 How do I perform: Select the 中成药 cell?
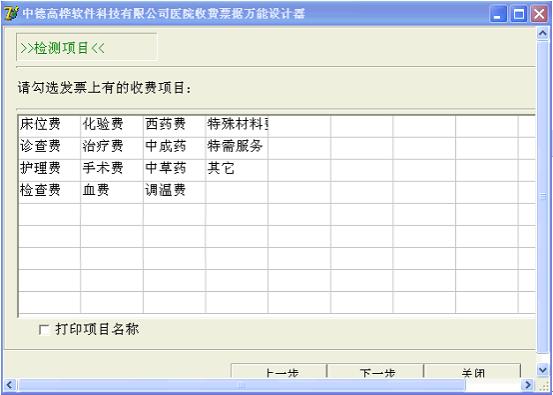click(x=175, y=148)
